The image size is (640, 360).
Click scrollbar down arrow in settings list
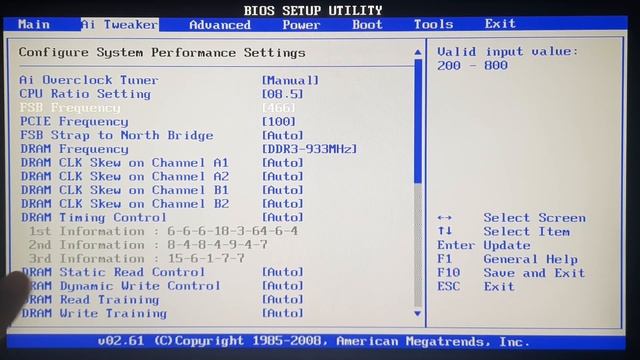[x=418, y=313]
